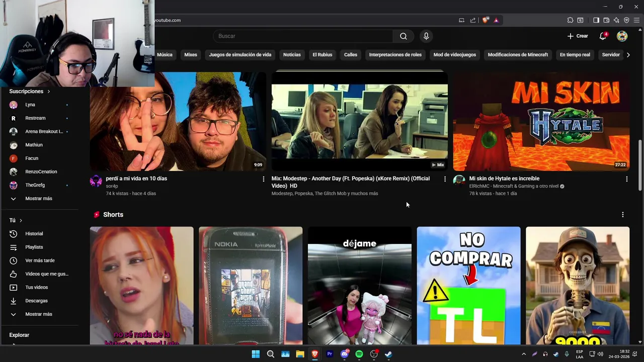Select the El Rubius filter chip

(x=323, y=55)
